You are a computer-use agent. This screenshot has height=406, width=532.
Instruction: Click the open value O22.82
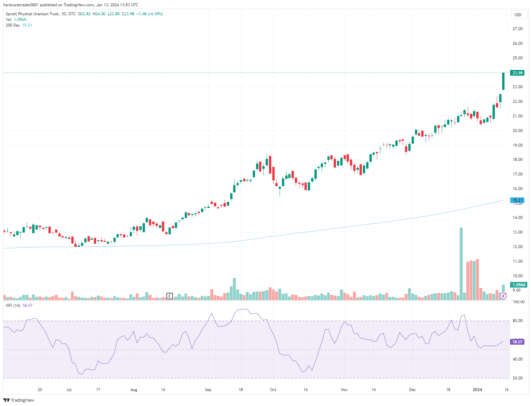click(x=84, y=14)
